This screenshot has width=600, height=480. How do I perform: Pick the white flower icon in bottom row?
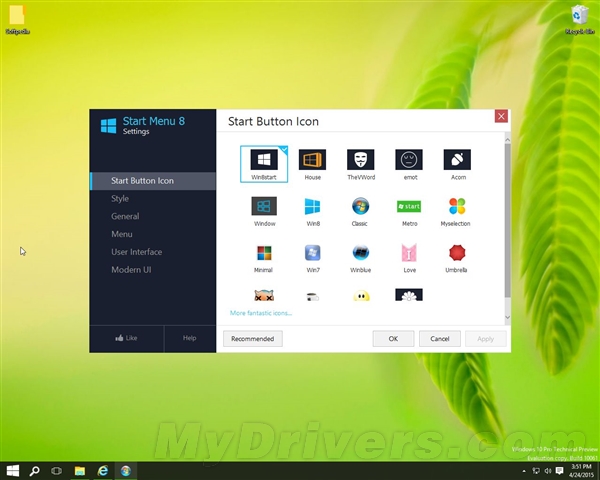click(x=409, y=295)
